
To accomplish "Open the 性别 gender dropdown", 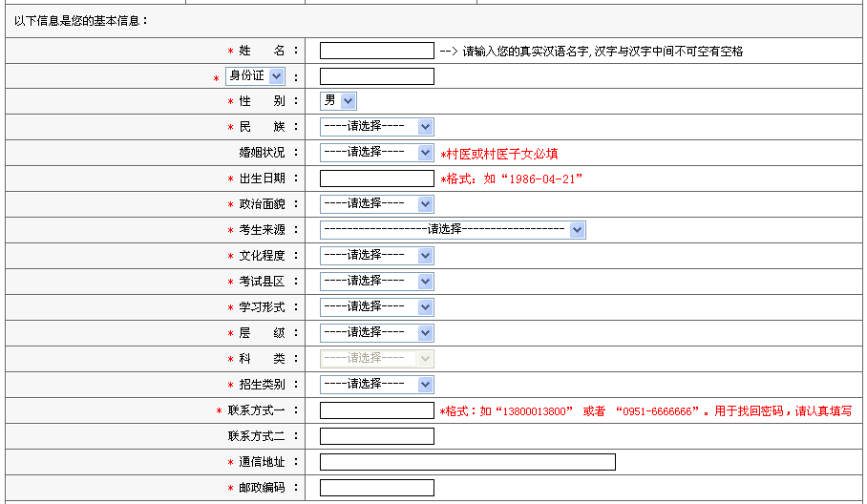I will 338,100.
